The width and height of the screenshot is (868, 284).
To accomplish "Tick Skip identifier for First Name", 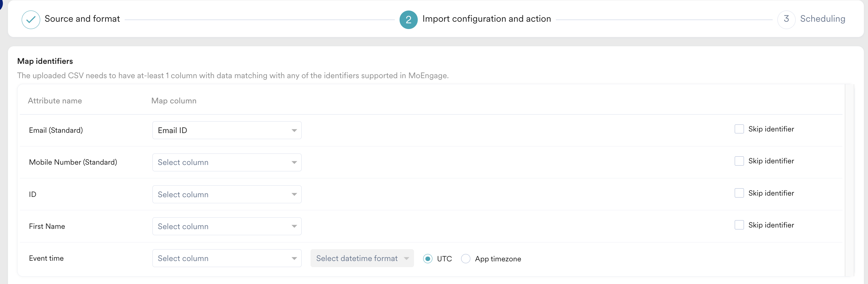I will coord(739,225).
